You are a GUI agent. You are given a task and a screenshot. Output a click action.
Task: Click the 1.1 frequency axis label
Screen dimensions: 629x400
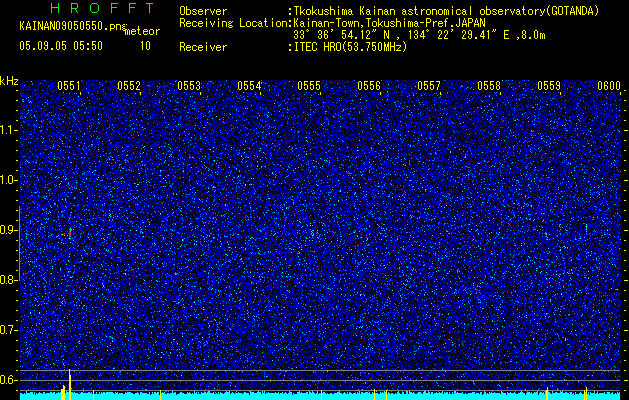8,130
